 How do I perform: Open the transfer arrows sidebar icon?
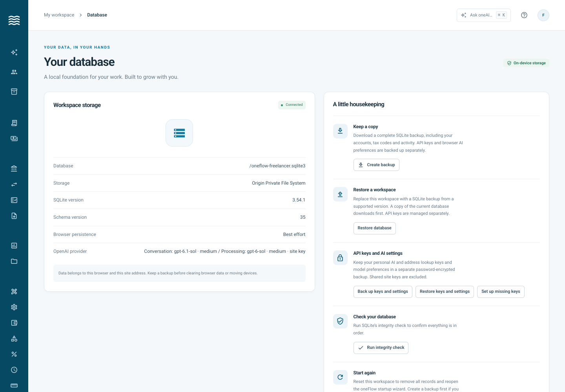click(14, 185)
